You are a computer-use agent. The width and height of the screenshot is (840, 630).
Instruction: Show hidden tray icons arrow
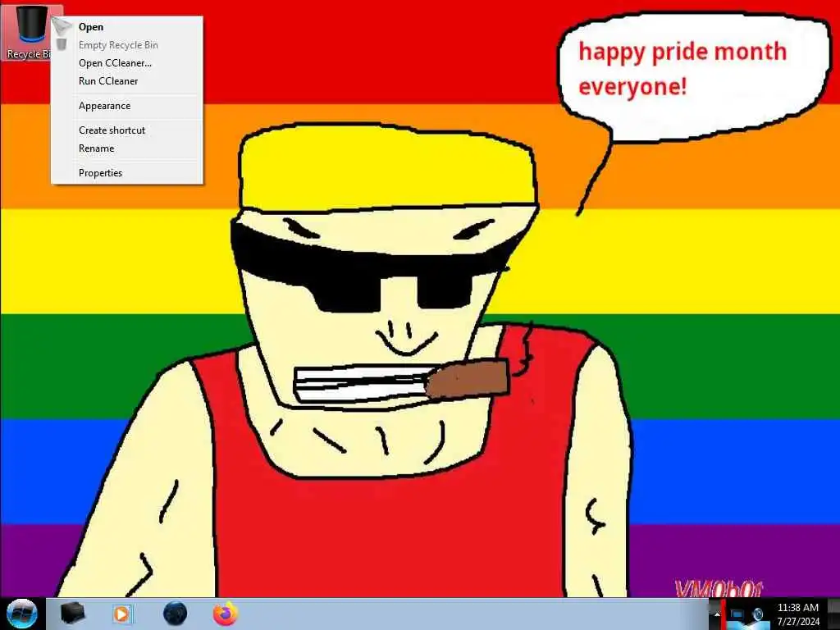coord(716,614)
